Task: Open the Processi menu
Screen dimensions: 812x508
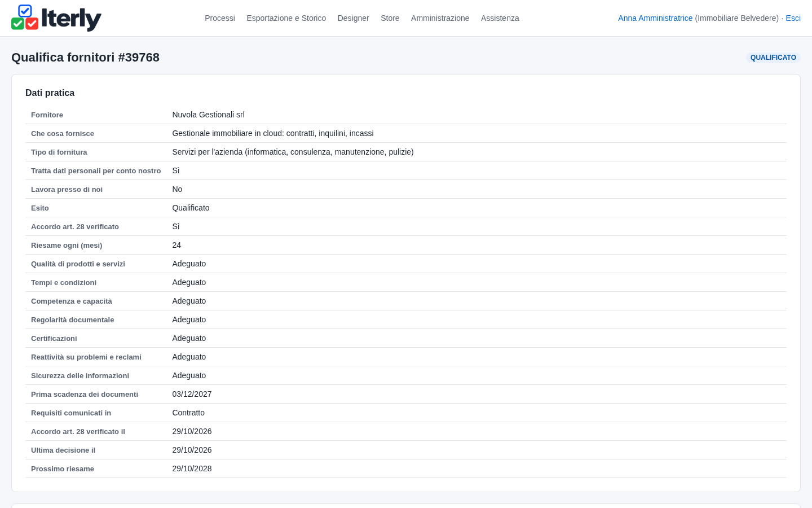Action: [220, 18]
